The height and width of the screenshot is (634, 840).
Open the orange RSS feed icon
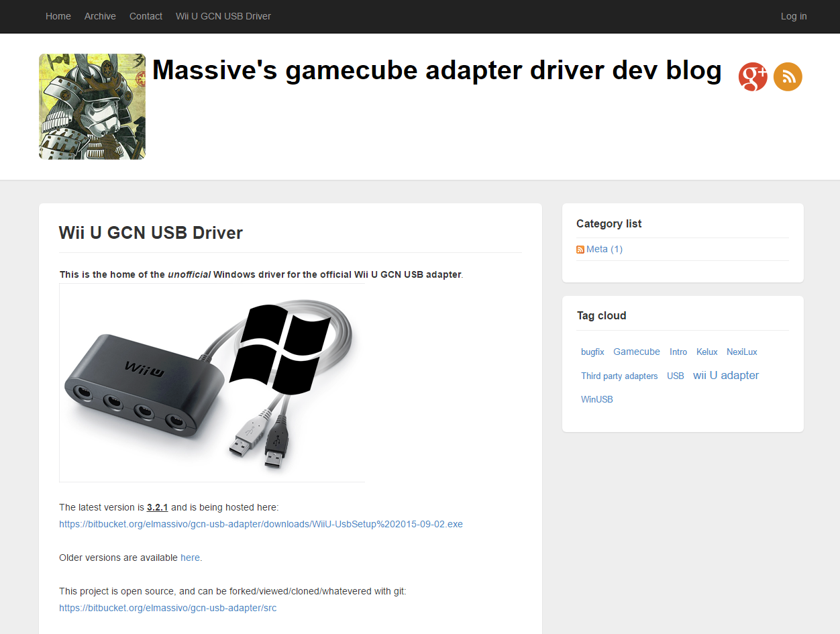[788, 76]
